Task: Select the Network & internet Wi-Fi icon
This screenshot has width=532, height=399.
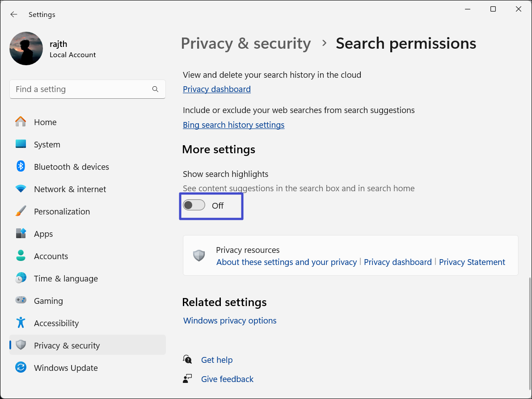Action: click(x=21, y=189)
